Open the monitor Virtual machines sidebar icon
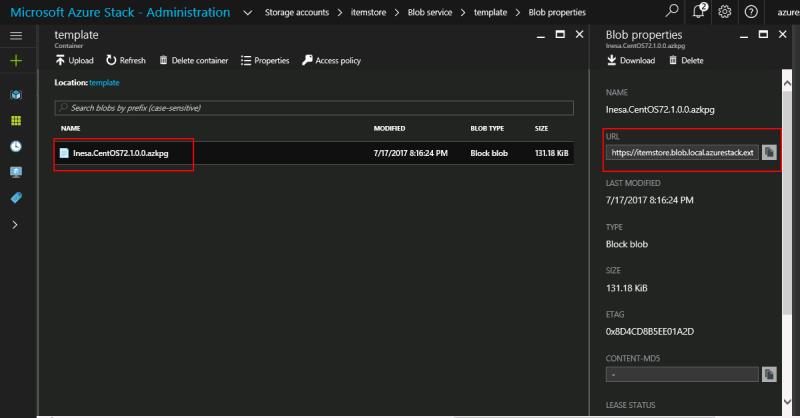The height and width of the screenshot is (418, 800). click(x=16, y=172)
